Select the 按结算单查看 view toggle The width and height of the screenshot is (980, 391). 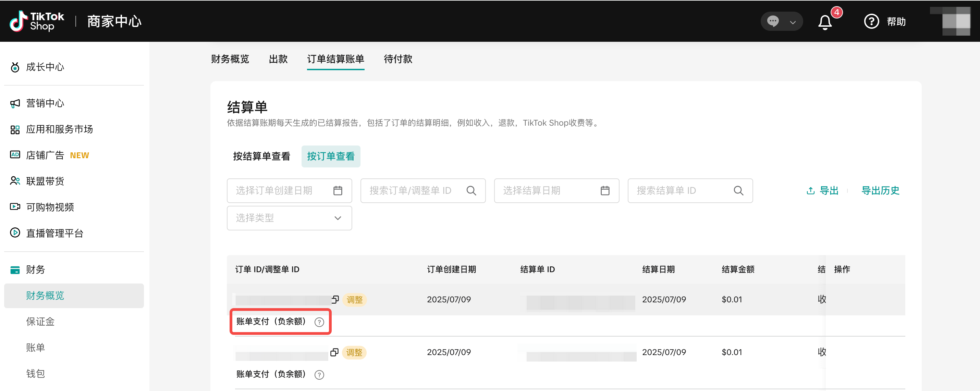pos(261,156)
